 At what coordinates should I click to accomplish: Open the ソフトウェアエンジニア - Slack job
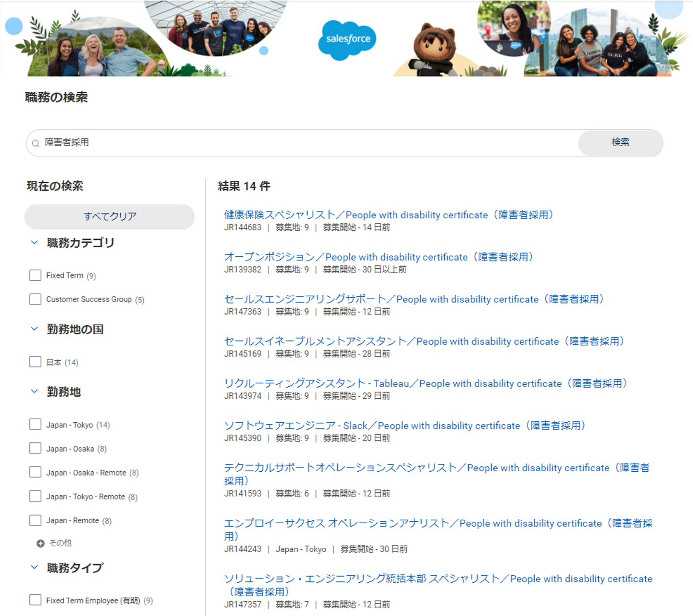click(406, 426)
